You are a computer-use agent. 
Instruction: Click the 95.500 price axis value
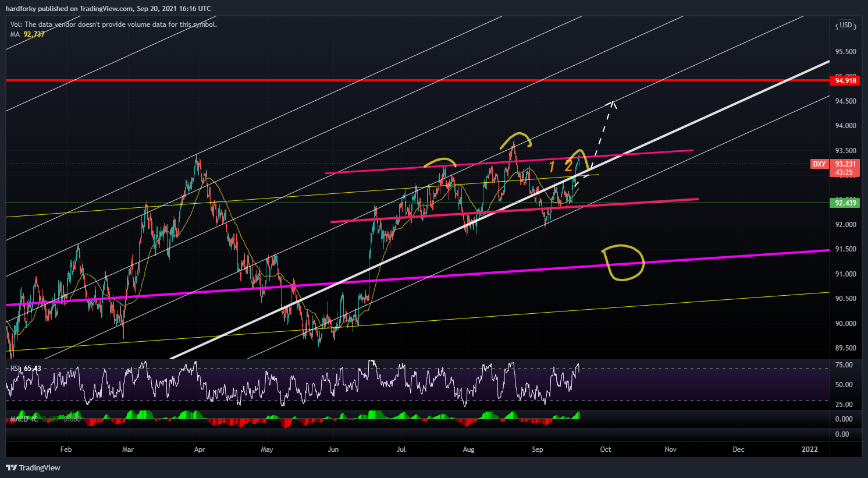[x=845, y=52]
